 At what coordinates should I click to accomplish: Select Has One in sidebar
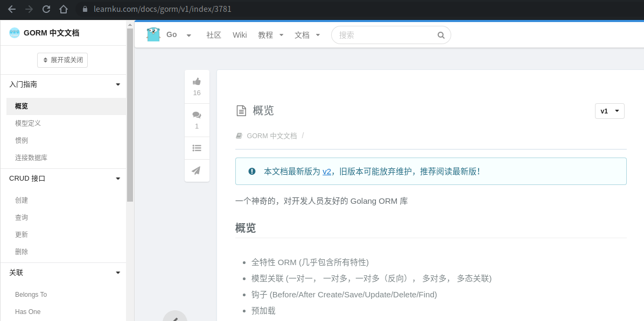pyautogui.click(x=28, y=311)
